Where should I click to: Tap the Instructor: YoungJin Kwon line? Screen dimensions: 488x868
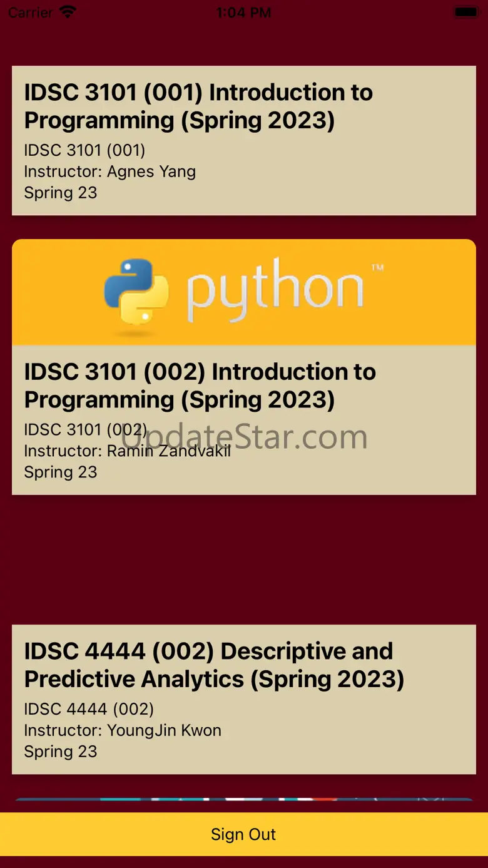point(123,730)
